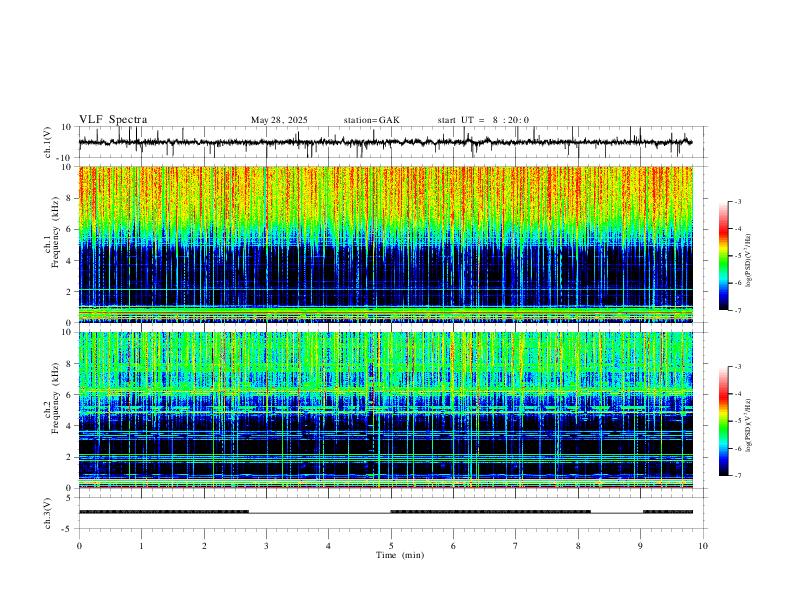Click the 'Time (min)' axis label

click(x=400, y=555)
